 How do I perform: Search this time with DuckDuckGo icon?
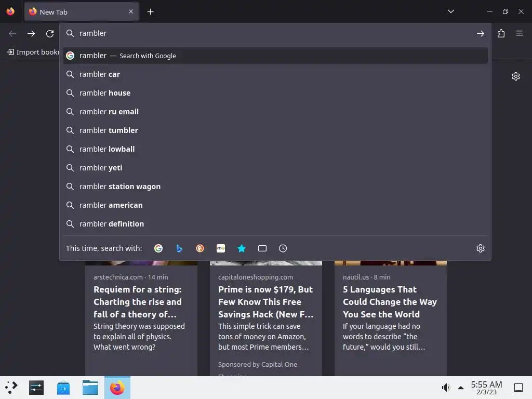pos(200,248)
